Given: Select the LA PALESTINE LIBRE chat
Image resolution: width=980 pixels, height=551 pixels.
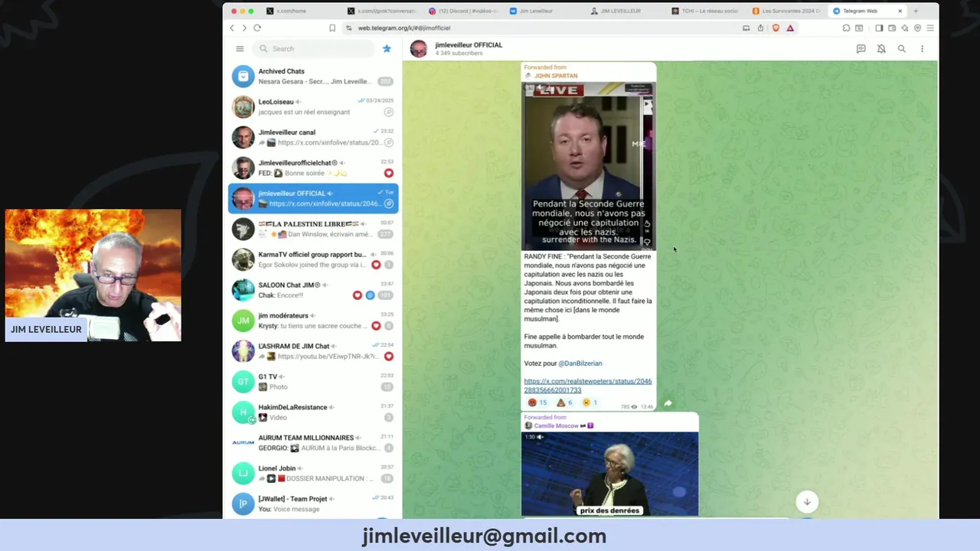Looking at the screenshot, I should 313,229.
